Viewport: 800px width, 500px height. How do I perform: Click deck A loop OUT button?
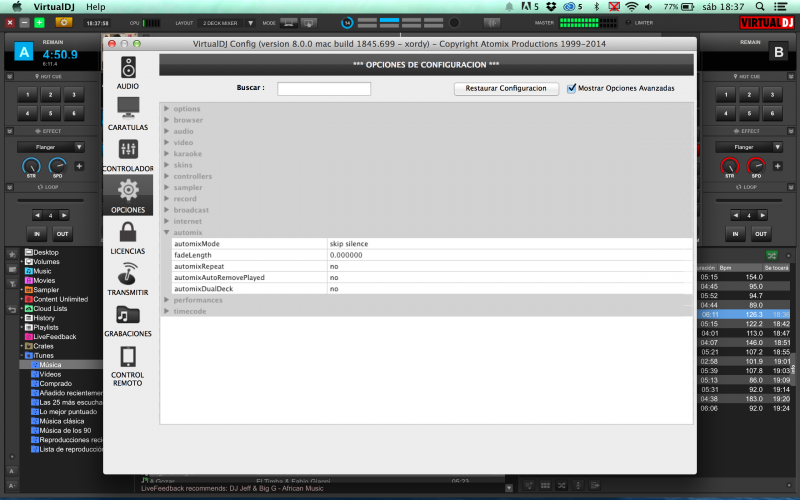[62, 234]
